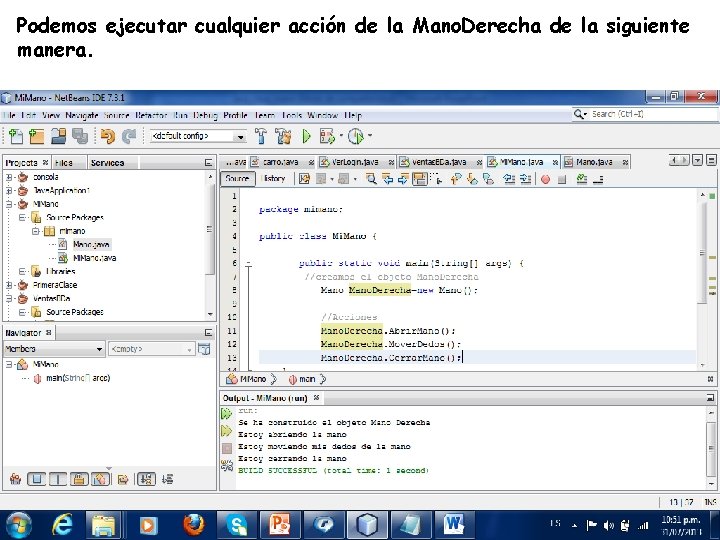720x540 pixels.
Task: Expand the consola project node
Action: point(9,177)
